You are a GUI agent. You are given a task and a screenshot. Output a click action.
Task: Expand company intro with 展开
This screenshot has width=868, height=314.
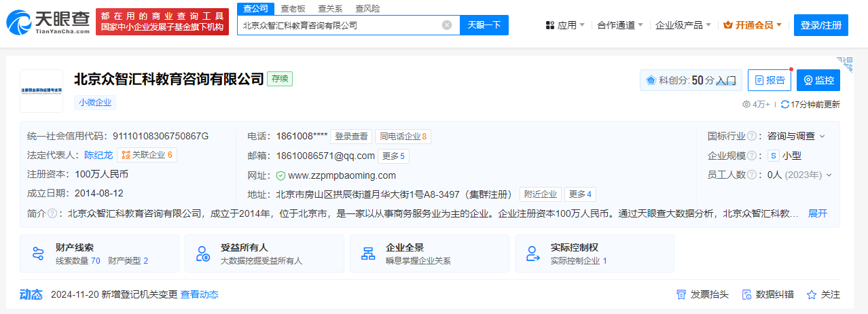point(818,213)
